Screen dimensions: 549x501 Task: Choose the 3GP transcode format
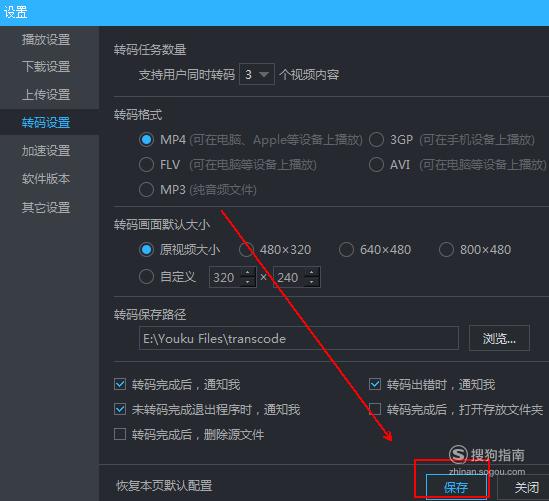(x=376, y=139)
